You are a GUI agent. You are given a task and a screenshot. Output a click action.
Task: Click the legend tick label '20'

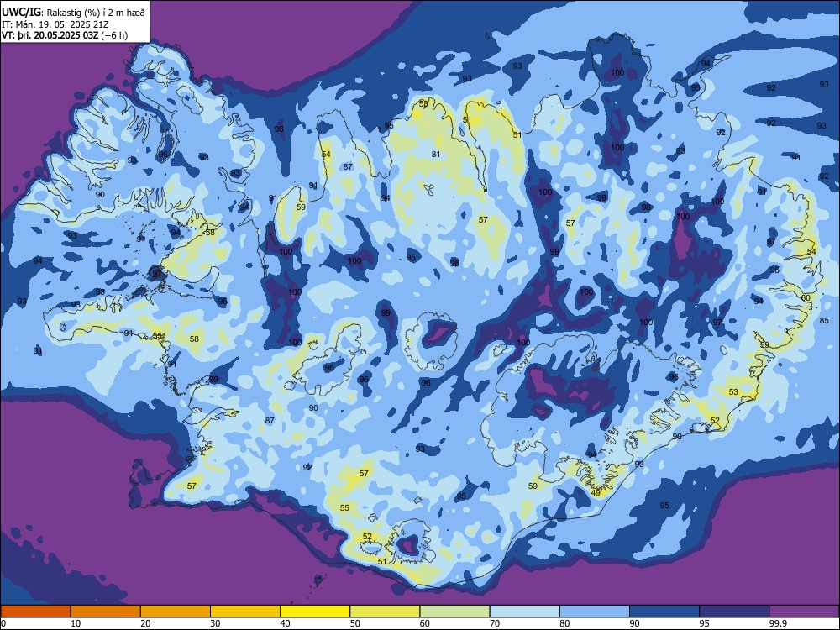(x=145, y=623)
